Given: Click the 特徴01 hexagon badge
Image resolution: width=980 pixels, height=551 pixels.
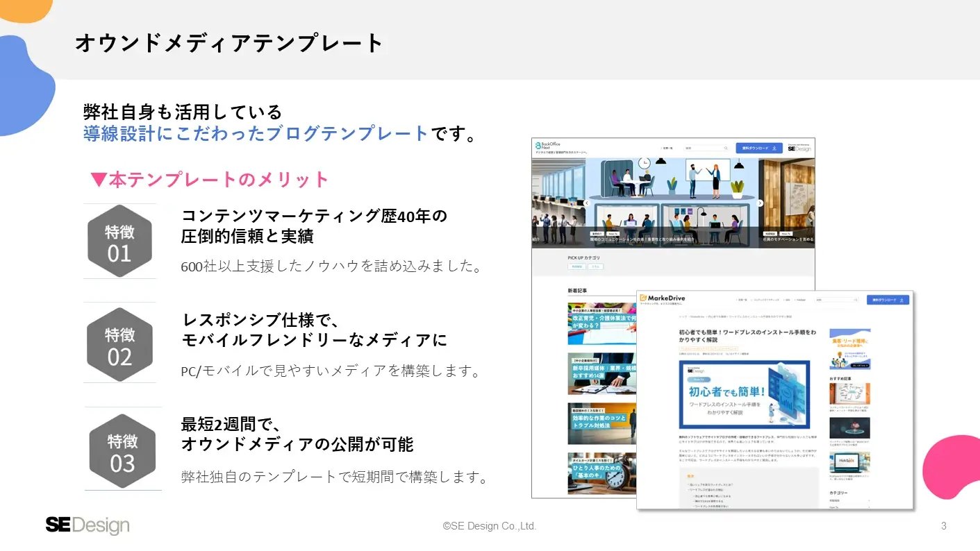Looking at the screenshot, I should tap(119, 241).
